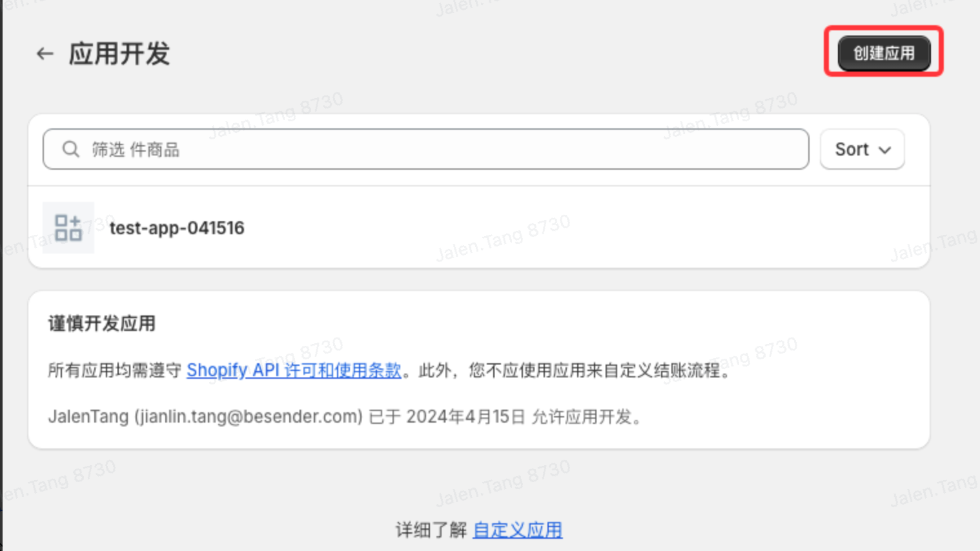
Task: Expand the chevron beside Sort
Action: (x=885, y=150)
